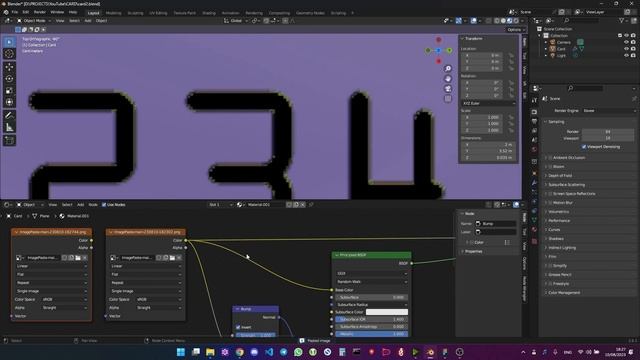
Task: Open the Node menu in shader editor
Action: [x=93, y=205]
